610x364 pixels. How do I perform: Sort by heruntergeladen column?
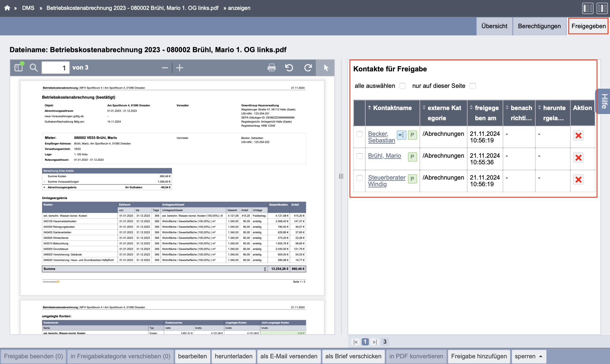tap(553, 113)
